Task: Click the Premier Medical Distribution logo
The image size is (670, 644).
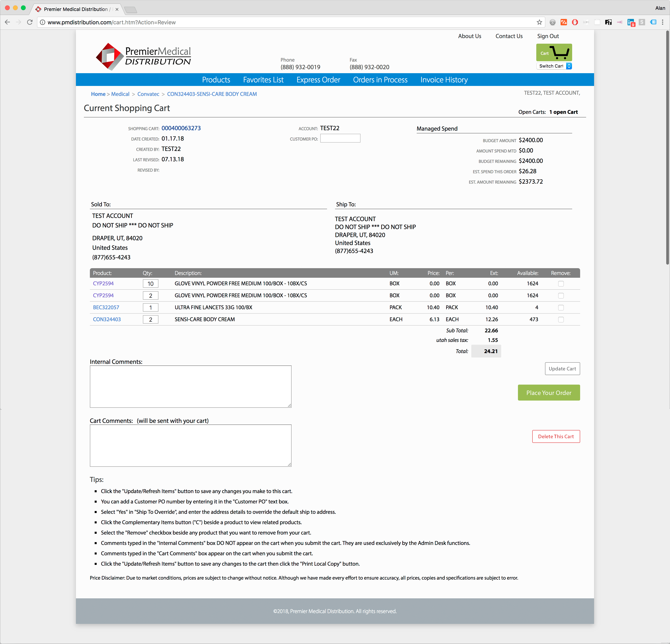Action: coord(143,56)
